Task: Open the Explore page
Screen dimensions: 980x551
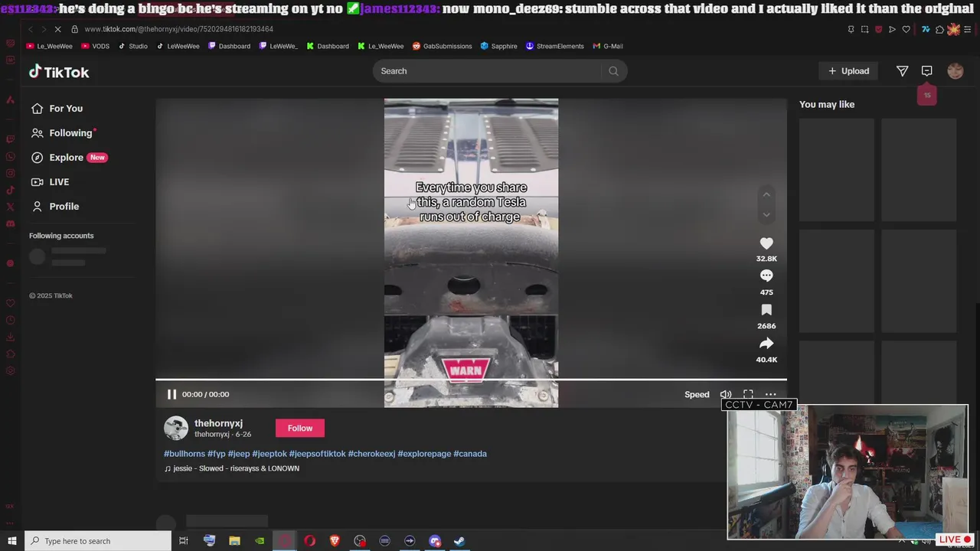Action: [x=68, y=158]
